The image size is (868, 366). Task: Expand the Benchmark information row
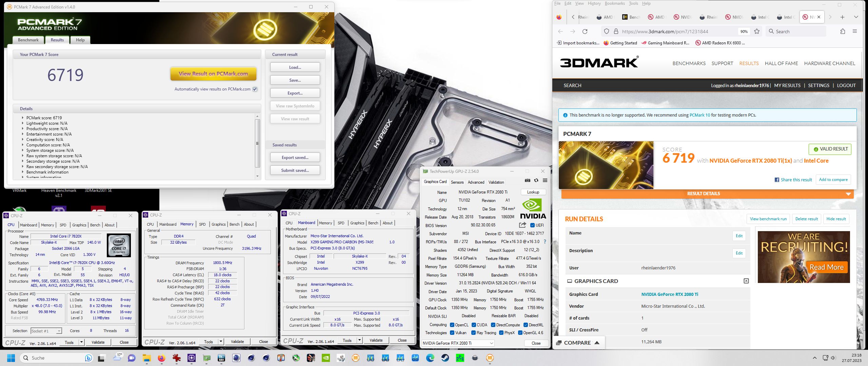click(x=23, y=172)
